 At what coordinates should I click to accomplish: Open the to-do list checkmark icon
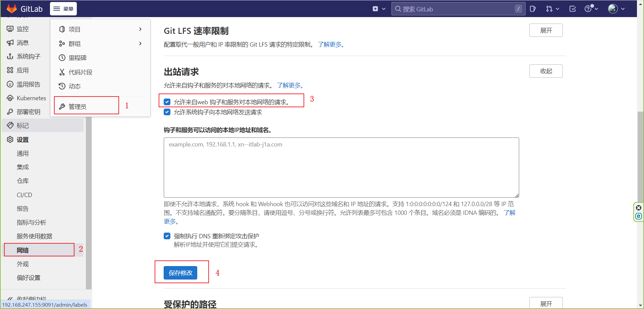tap(572, 9)
